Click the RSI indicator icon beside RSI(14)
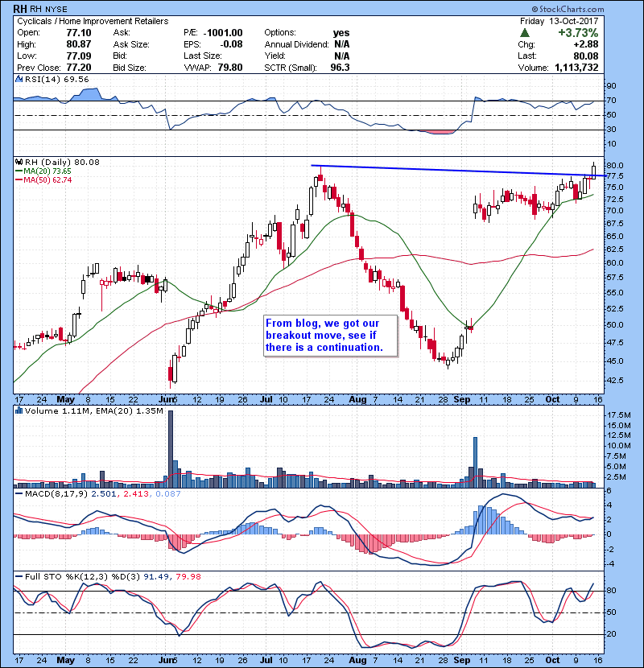The image size is (644, 668). (19, 79)
